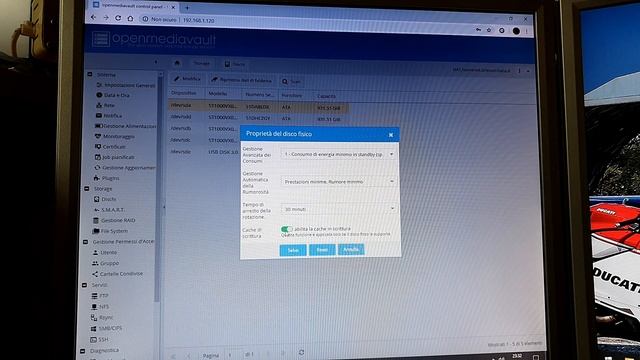Screen dimensions: 640x360
Task: Open Cartelle Condivise in the sidebar
Action: (x=118, y=274)
